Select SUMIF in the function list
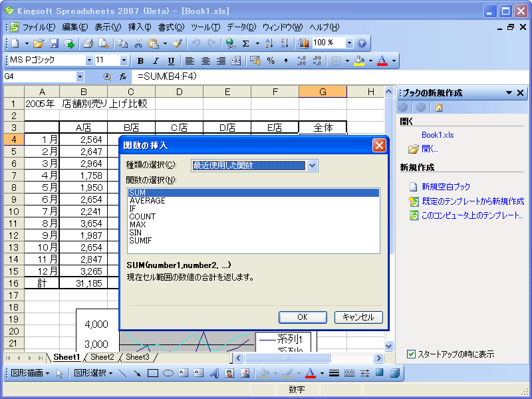This screenshot has height=399, width=532. tap(253, 241)
